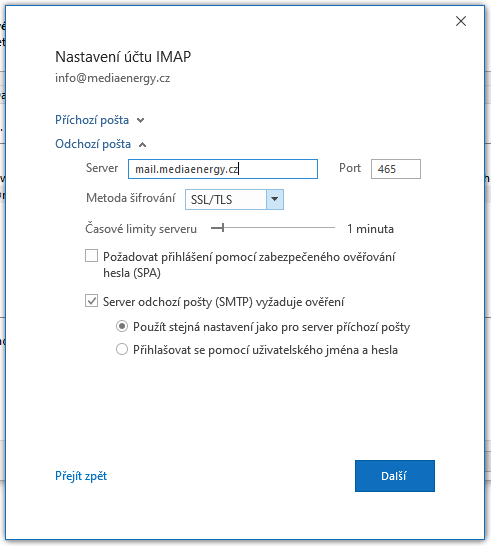Click the Příchozí pošta heading text
Image resolution: width=491 pixels, height=546 pixels.
click(92, 120)
